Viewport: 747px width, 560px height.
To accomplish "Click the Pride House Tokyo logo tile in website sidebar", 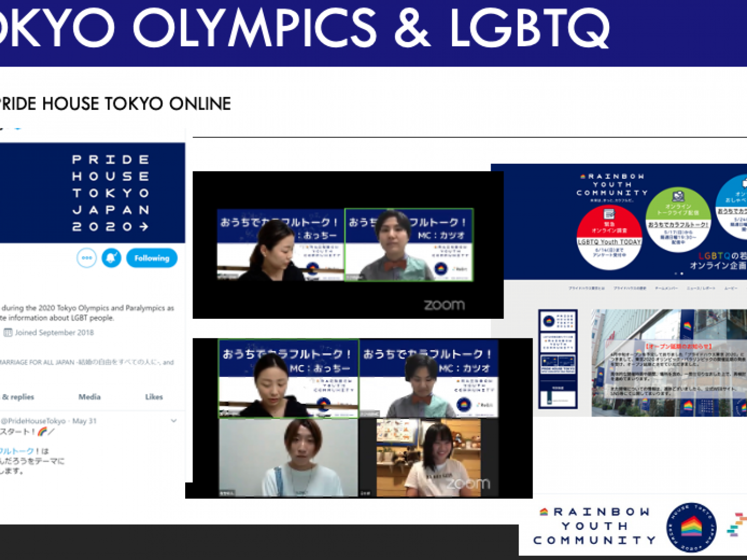I will tap(558, 321).
